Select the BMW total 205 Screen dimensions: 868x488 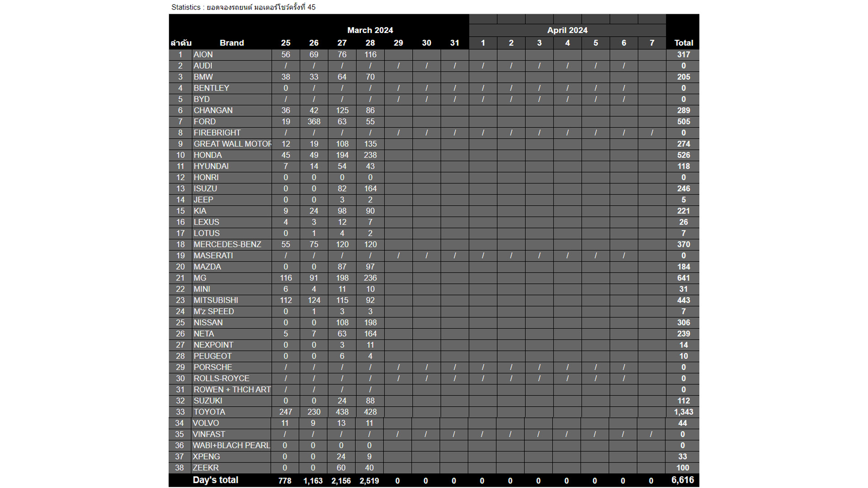(683, 77)
